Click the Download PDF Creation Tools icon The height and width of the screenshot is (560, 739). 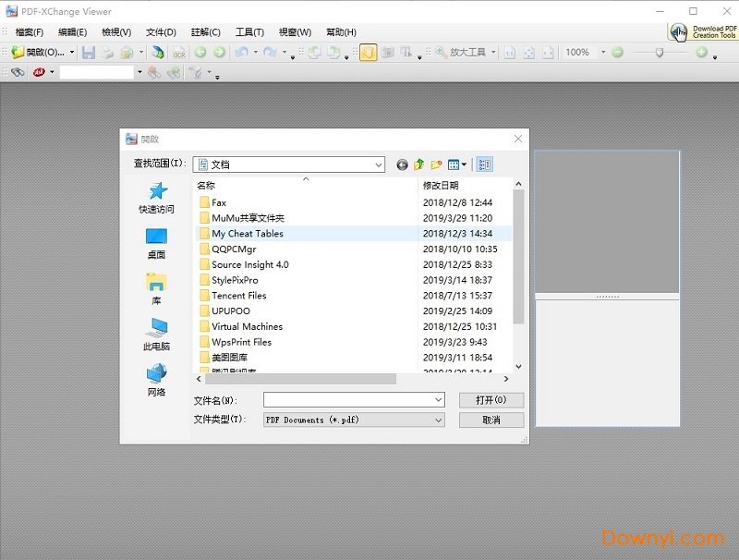pos(704,31)
